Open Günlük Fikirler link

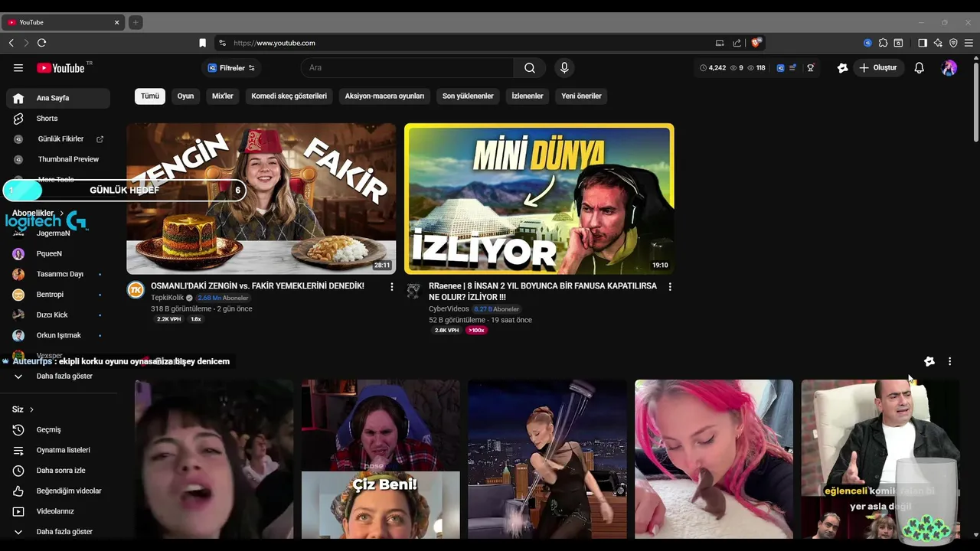click(x=58, y=139)
